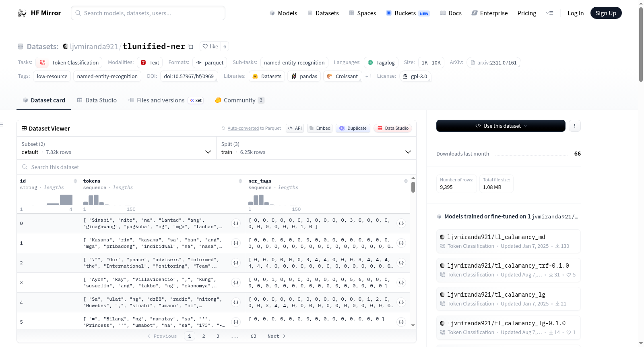Open the ljvmiranda921/tl_calamancy_lg-0.1.0 model card
The height and width of the screenshot is (347, 644).
point(508,328)
